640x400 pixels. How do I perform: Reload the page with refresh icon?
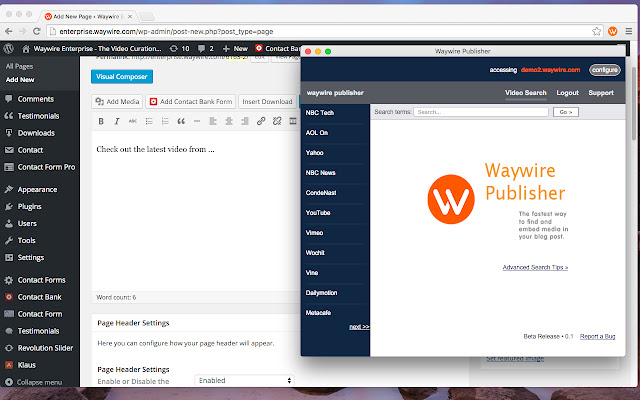click(37, 31)
